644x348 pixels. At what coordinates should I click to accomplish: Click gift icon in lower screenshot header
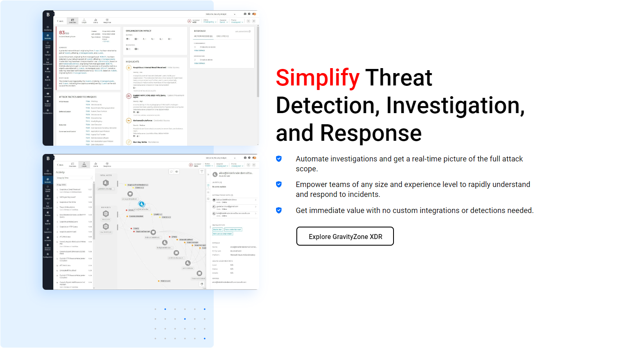tap(245, 158)
